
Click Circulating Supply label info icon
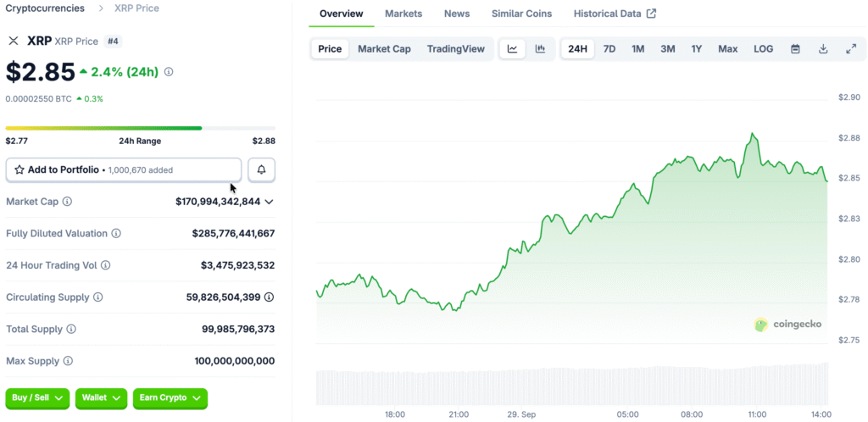(x=98, y=297)
